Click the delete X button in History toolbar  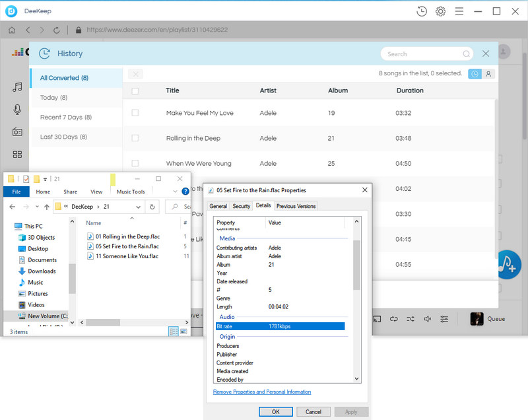135,74
